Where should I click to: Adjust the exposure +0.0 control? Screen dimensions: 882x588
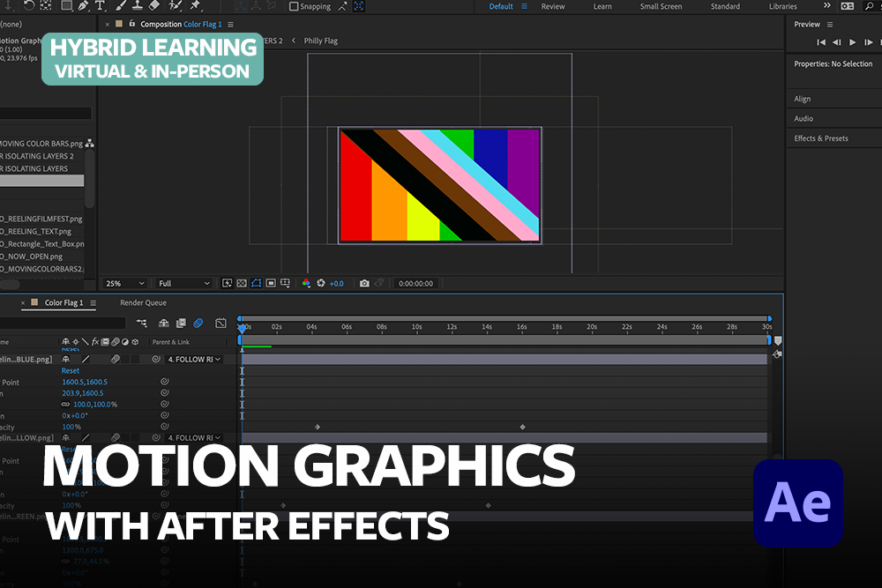[x=336, y=283]
